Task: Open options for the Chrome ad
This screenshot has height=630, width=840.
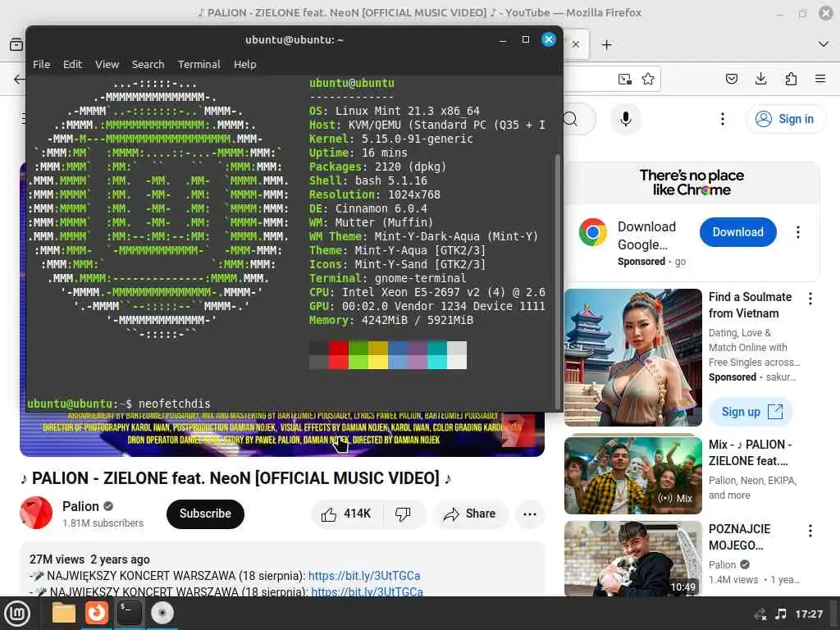Action: pos(797,232)
